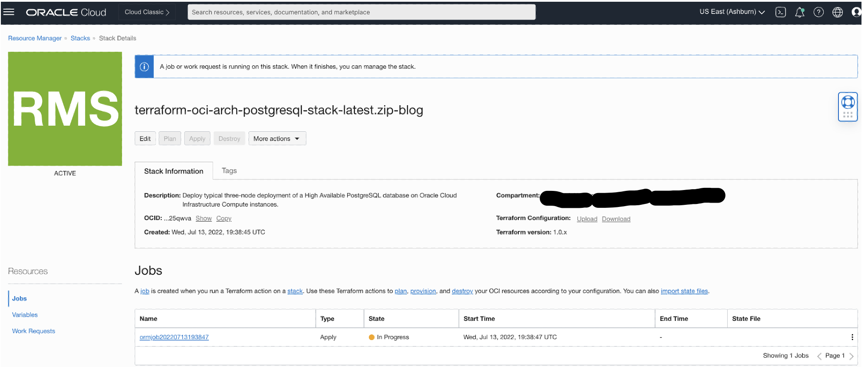The height and width of the screenshot is (367, 868).
Task: Click the 'Created: Wed, Jul 13, 2022' text
Action: [x=205, y=232]
